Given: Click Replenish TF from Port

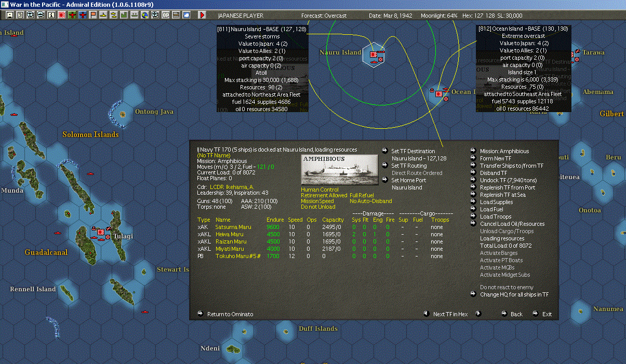Looking at the screenshot, I should [508, 187].
